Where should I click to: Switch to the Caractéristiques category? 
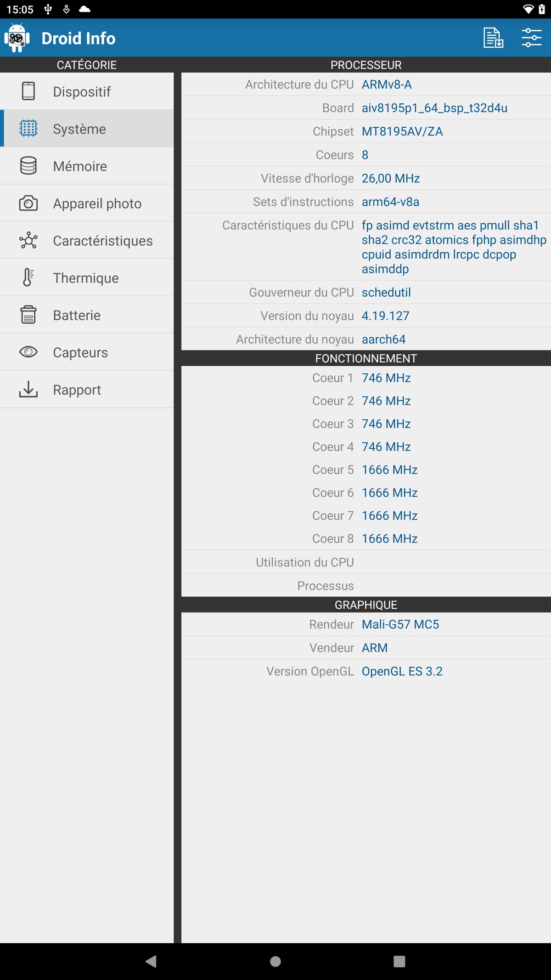(87, 240)
